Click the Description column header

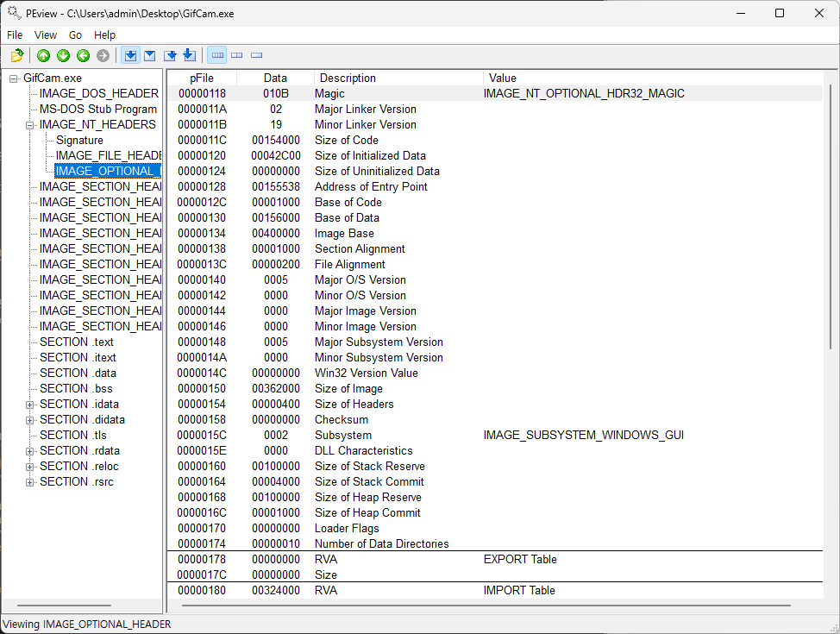[x=348, y=78]
